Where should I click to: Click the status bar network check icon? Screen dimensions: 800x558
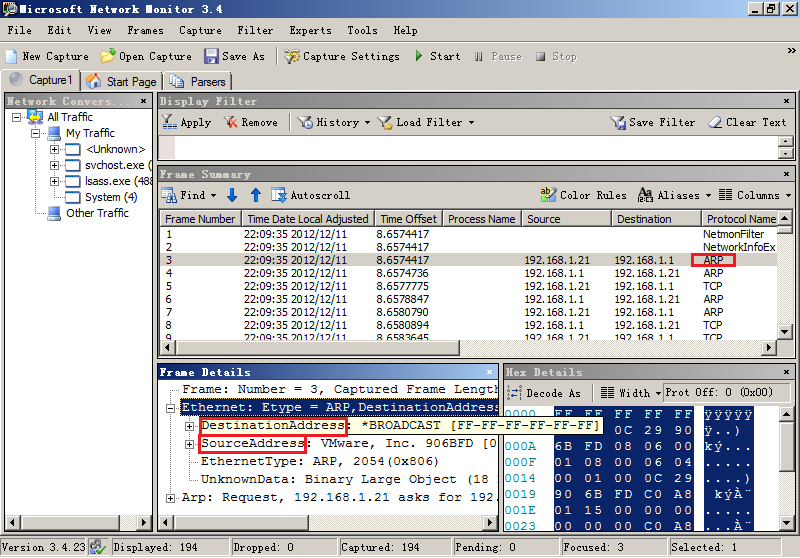click(x=97, y=547)
